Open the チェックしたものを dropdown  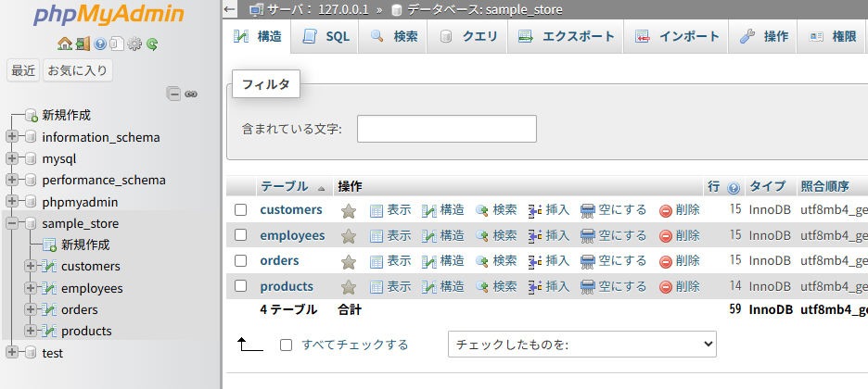[582, 345]
